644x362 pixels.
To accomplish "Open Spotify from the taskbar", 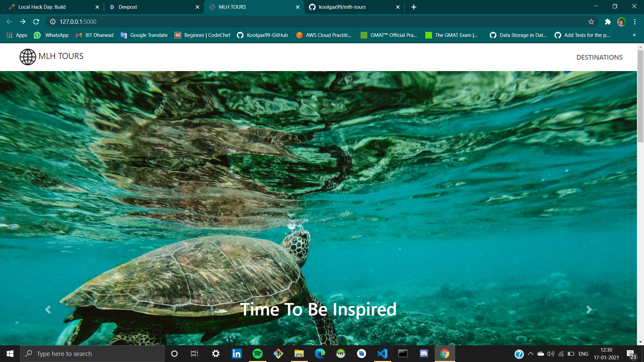I will (258, 354).
